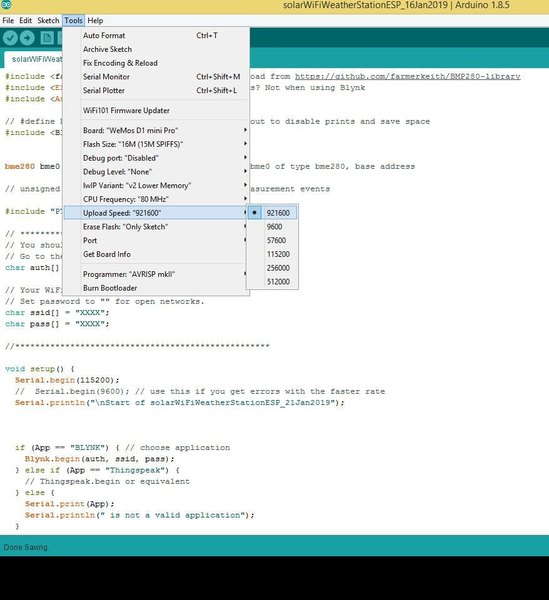The image size is (549, 600).
Task: Open the Sketch menu
Action: (48, 21)
